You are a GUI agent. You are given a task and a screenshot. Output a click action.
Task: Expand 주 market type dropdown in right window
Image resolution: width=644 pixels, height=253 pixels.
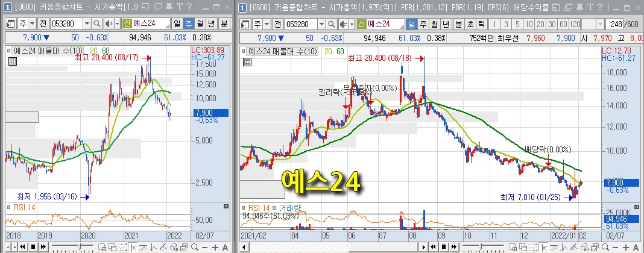tap(266, 23)
